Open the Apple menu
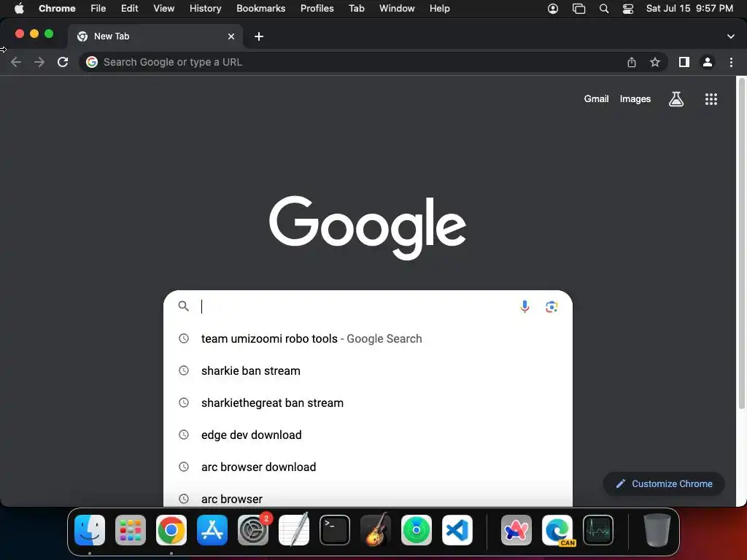This screenshot has width=747, height=560. [19, 8]
